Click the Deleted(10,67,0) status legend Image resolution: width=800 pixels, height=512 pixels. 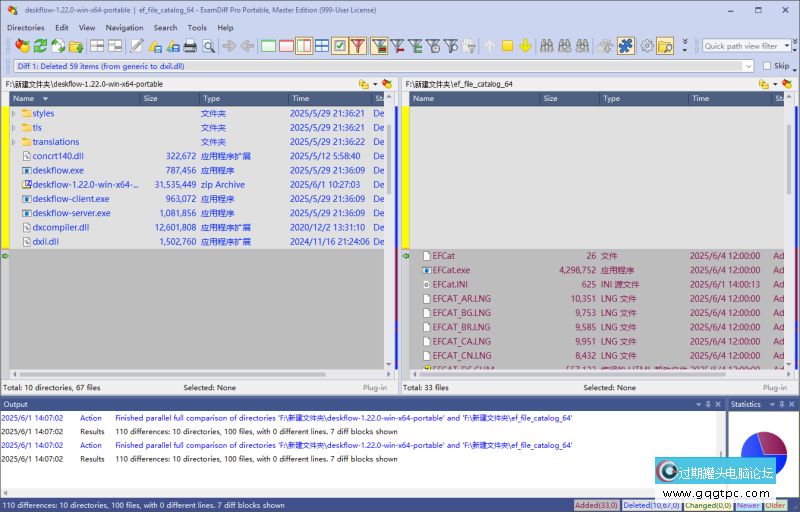(x=652, y=505)
